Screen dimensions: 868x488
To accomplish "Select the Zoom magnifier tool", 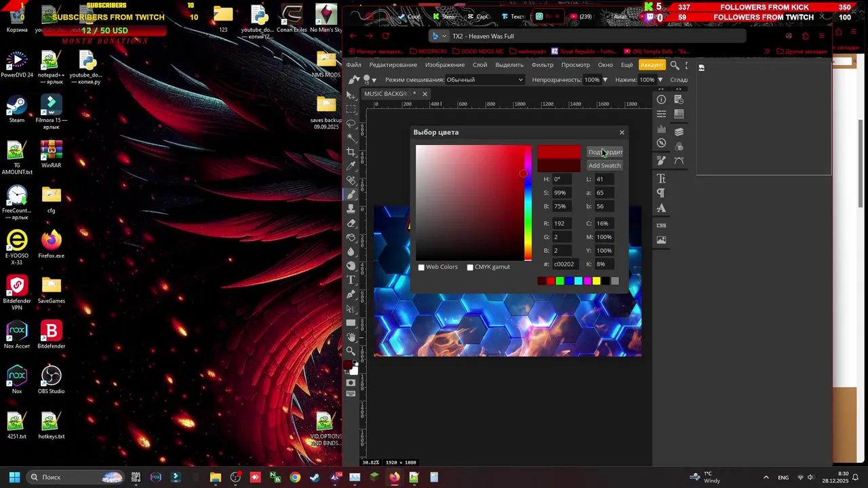I will point(351,351).
